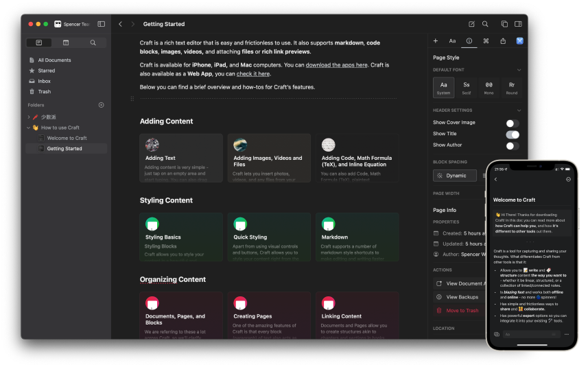Image resolution: width=588 pixels, height=367 pixels.
Task: Collapse the Header Settings section chevron
Action: point(519,110)
